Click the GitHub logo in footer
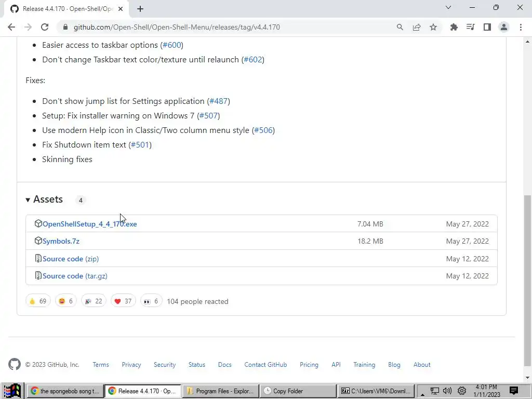532x399 pixels. (15, 364)
